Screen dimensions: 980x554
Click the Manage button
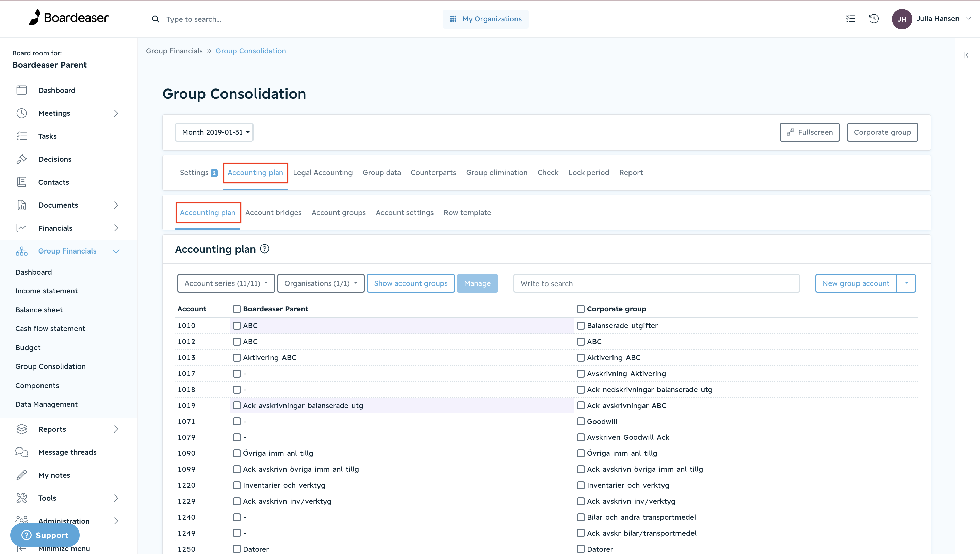[477, 283]
